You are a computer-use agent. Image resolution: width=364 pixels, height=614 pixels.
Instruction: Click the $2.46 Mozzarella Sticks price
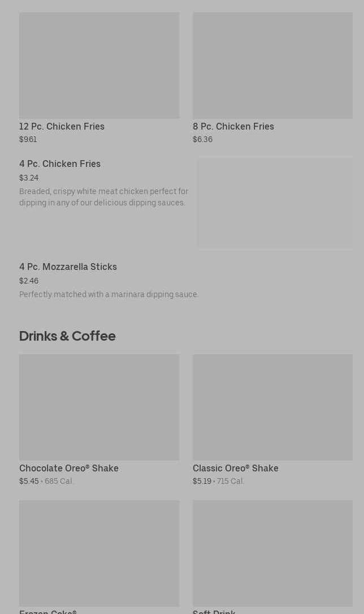(x=29, y=281)
